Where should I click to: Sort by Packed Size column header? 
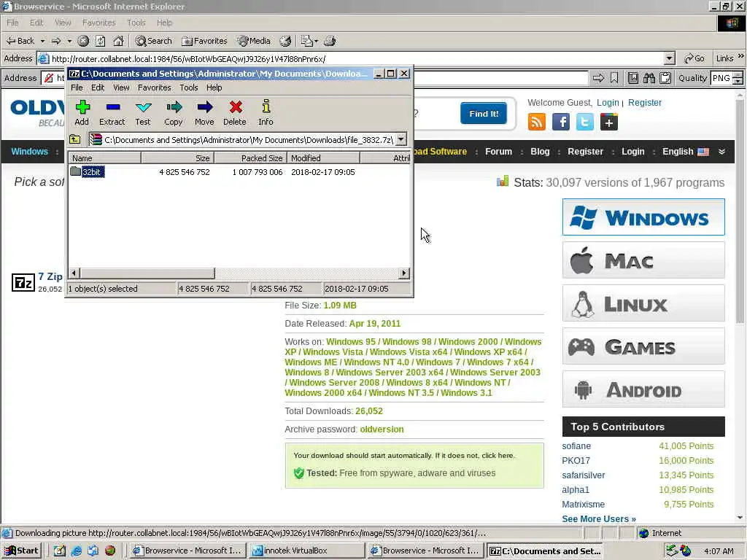250,158
